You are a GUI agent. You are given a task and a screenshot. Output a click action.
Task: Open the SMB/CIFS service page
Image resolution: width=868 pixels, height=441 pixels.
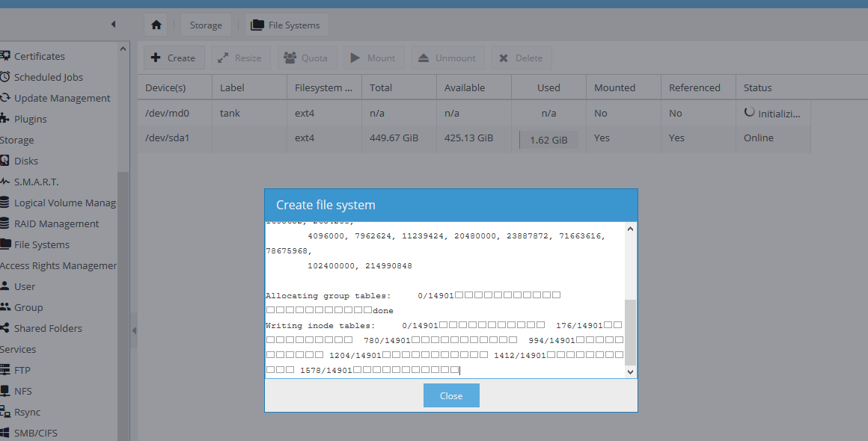[35, 433]
